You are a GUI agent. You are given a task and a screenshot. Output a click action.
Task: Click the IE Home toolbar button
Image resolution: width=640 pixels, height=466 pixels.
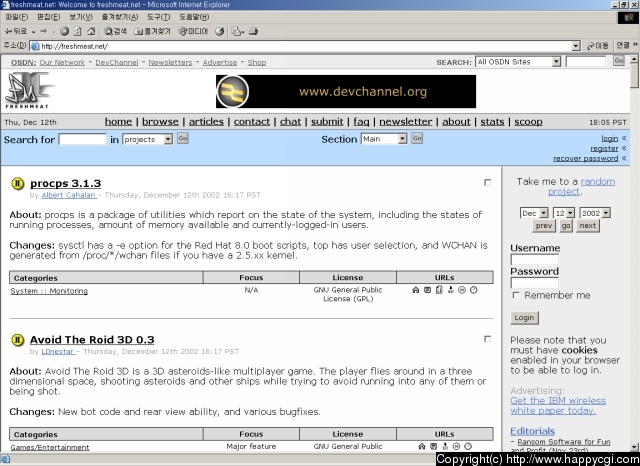point(91,31)
